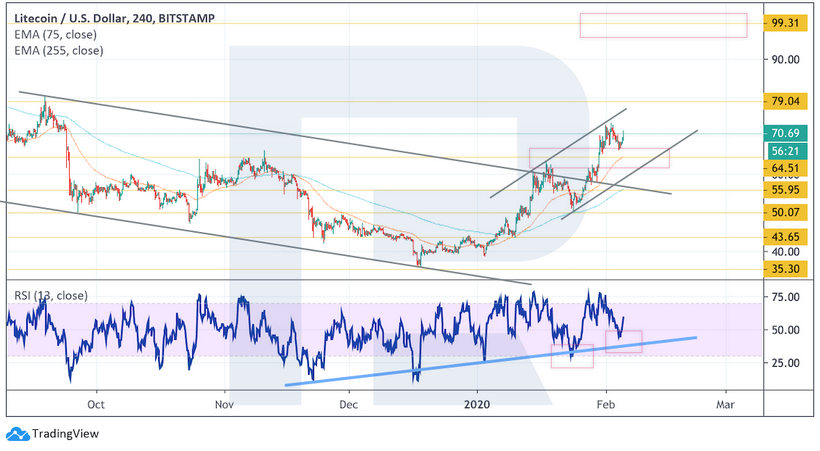Select the pink support zone rectangle near 64.51
Image resolution: width=820 pixels, height=451 pixels.
click(599, 158)
